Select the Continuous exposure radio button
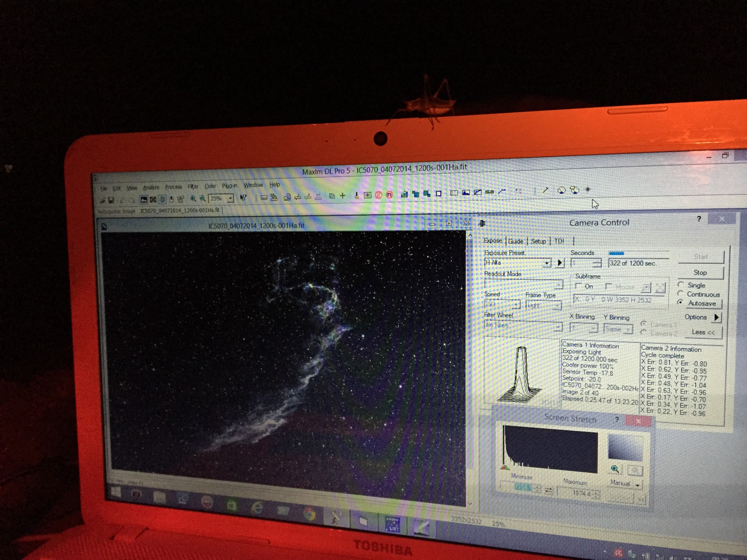 click(x=681, y=294)
